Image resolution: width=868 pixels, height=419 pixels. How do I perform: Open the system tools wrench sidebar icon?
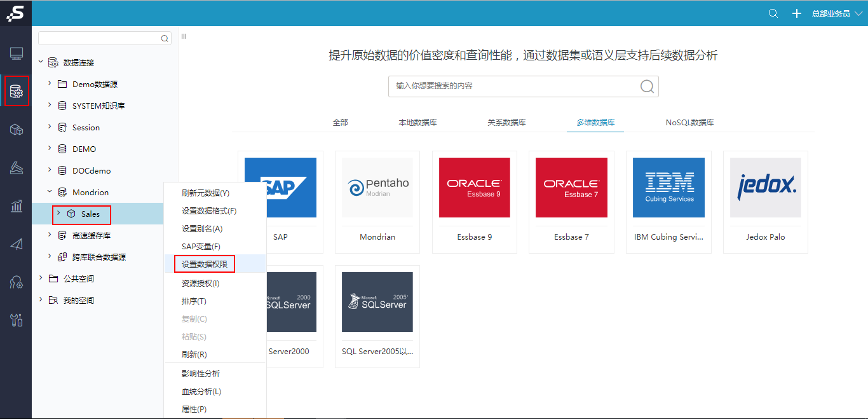click(x=17, y=320)
